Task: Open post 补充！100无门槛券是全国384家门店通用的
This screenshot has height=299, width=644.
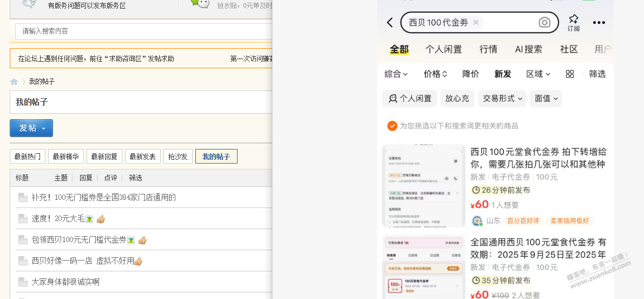Action: pyautogui.click(x=103, y=197)
